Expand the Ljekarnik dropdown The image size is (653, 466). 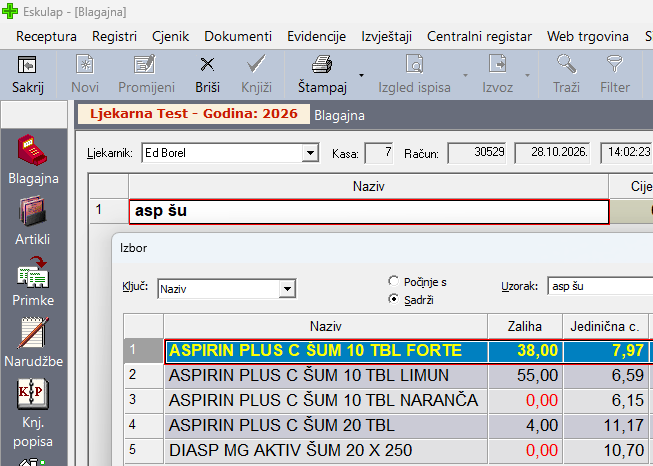(310, 153)
